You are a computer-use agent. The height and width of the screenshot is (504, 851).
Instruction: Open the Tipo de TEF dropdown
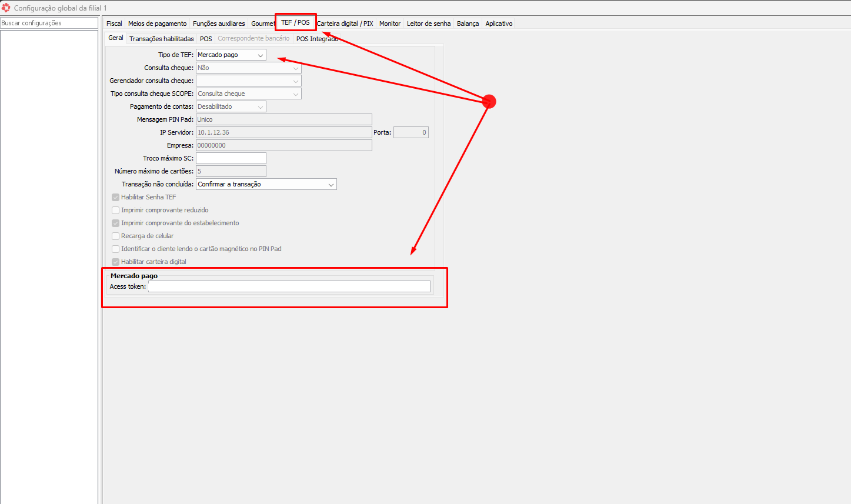231,55
